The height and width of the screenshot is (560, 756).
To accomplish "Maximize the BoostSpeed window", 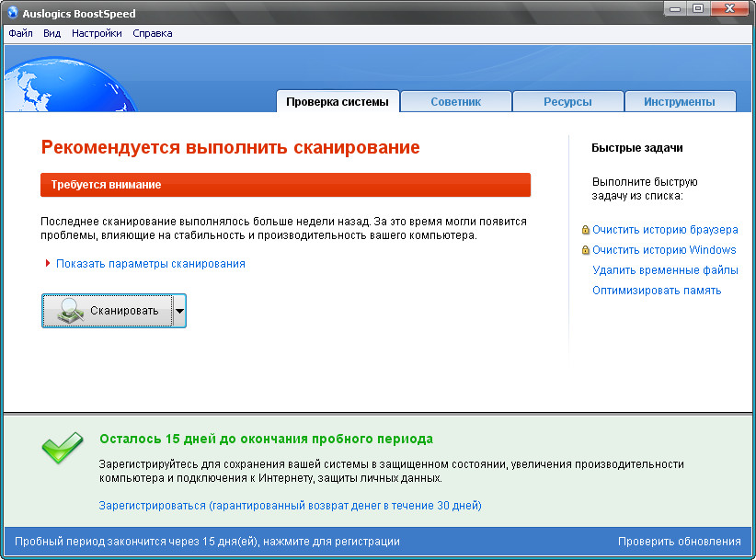I will [x=698, y=8].
